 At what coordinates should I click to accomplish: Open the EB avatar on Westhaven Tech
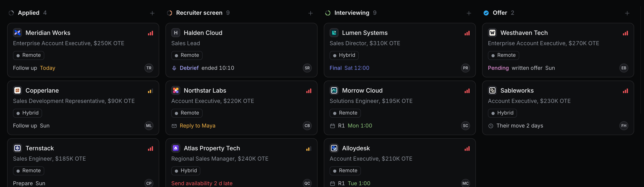point(624,68)
